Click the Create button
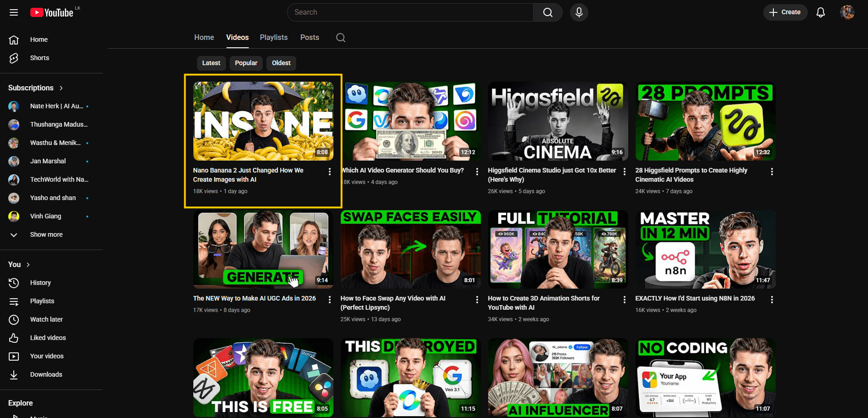This screenshot has width=868, height=418. 785,12
